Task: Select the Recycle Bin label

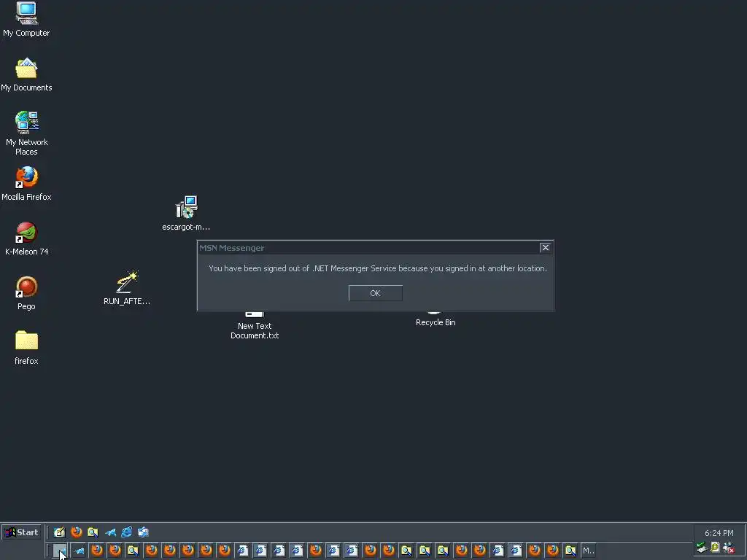Action: pyautogui.click(x=436, y=322)
